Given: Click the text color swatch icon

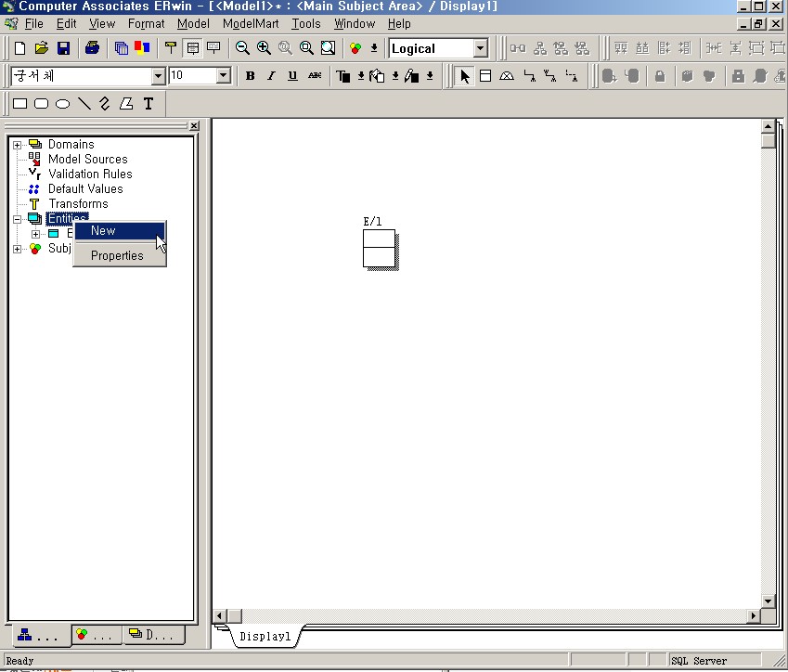Looking at the screenshot, I should coord(343,76).
